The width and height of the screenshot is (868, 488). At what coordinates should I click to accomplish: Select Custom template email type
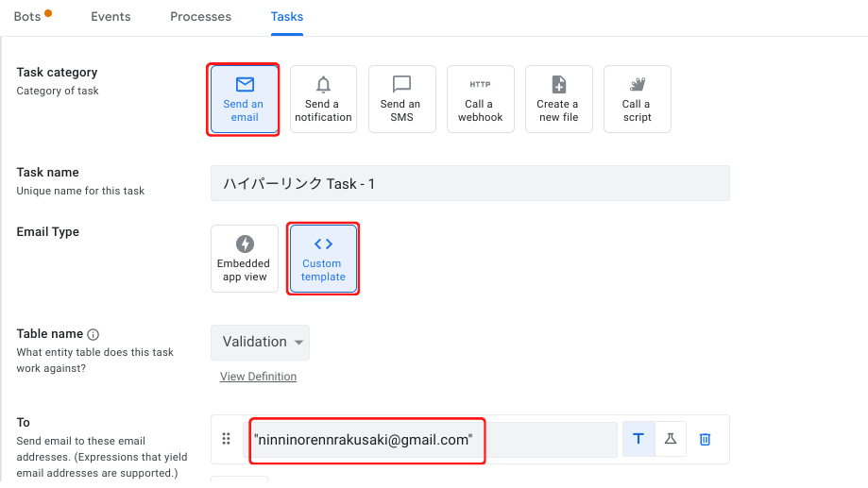[323, 259]
